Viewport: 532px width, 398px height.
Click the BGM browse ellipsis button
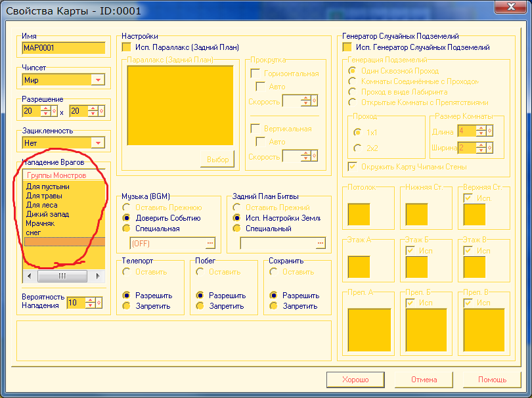210,243
